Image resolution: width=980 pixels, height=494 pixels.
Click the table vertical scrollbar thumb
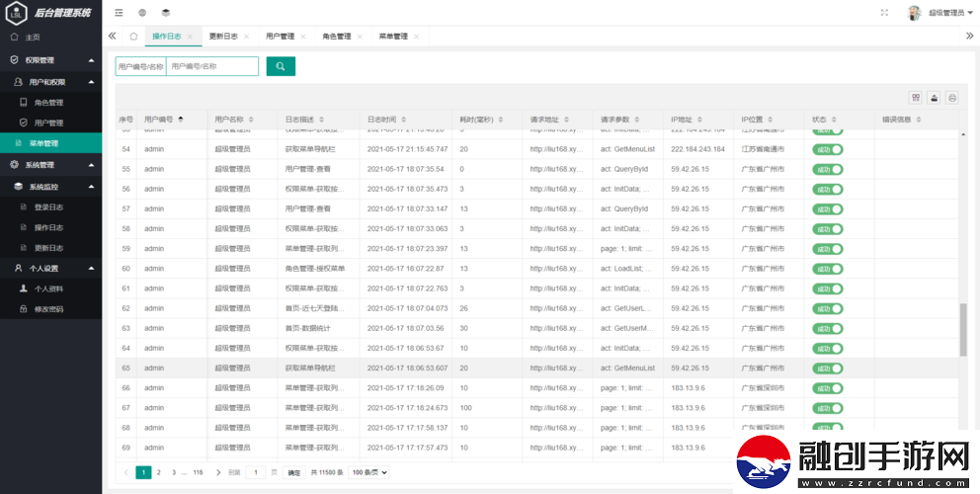pos(963,330)
